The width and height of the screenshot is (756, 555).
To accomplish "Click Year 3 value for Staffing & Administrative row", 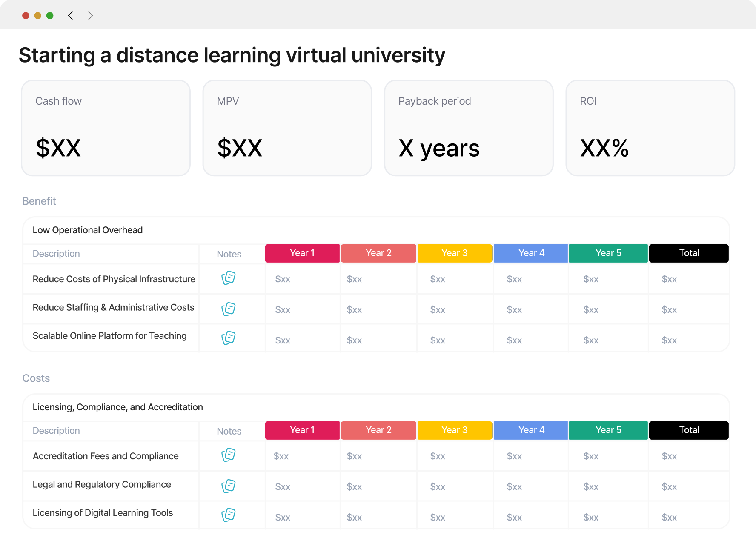I will 438,310.
